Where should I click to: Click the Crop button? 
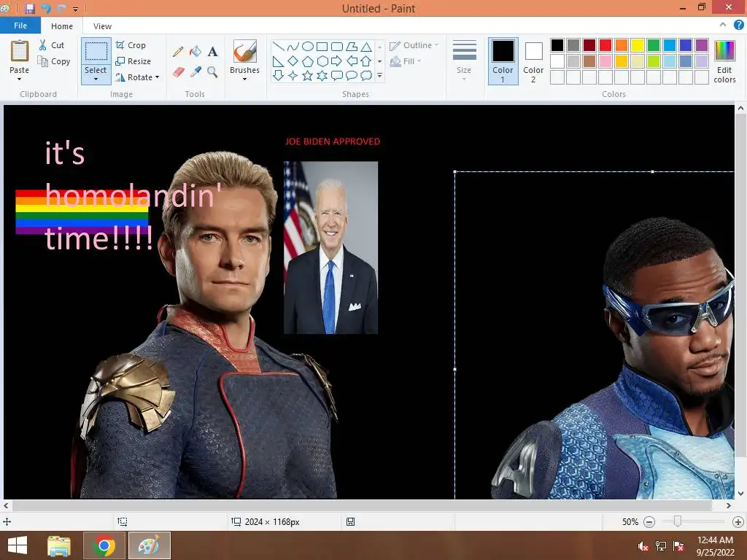(131, 45)
